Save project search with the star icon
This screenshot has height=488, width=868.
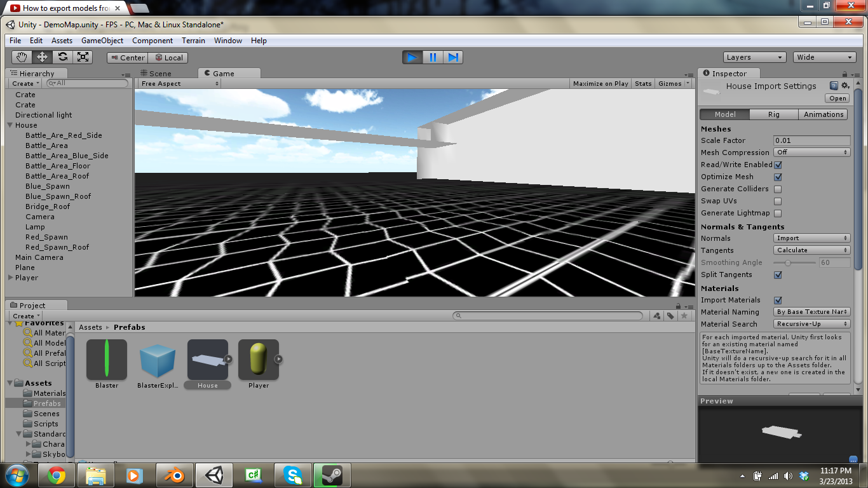(684, 316)
